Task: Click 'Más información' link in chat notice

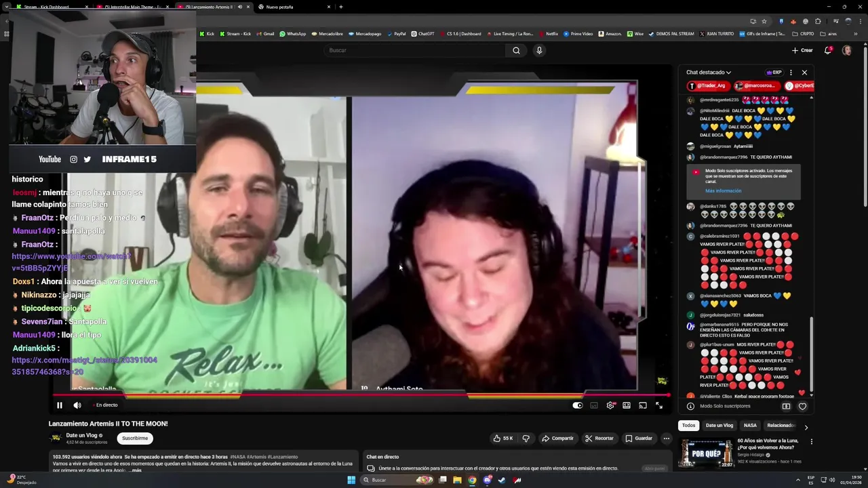Action: coord(723,191)
